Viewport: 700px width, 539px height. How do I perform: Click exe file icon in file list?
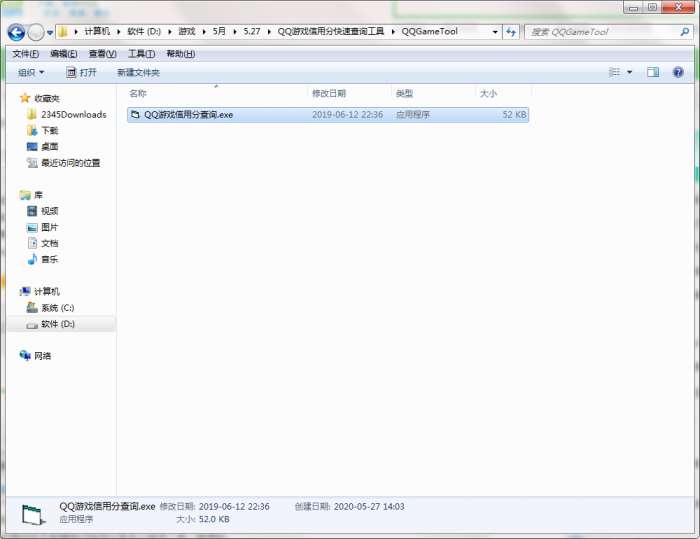click(135, 115)
